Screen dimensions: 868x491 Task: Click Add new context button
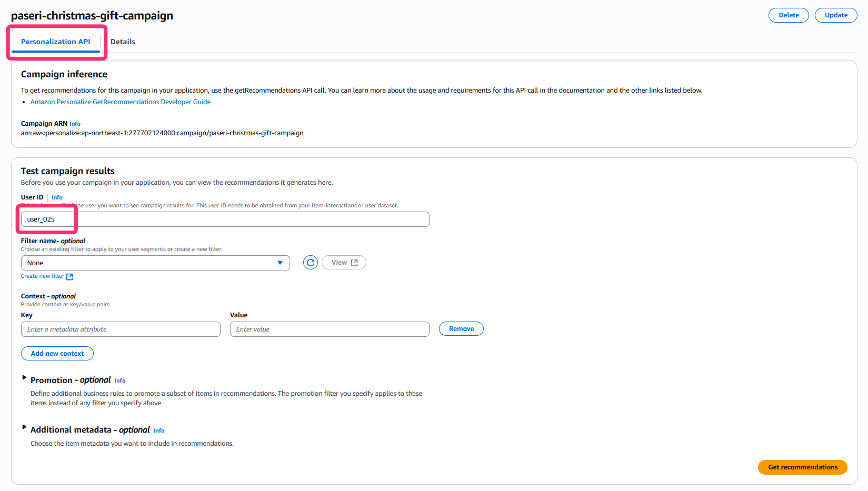pyautogui.click(x=57, y=354)
